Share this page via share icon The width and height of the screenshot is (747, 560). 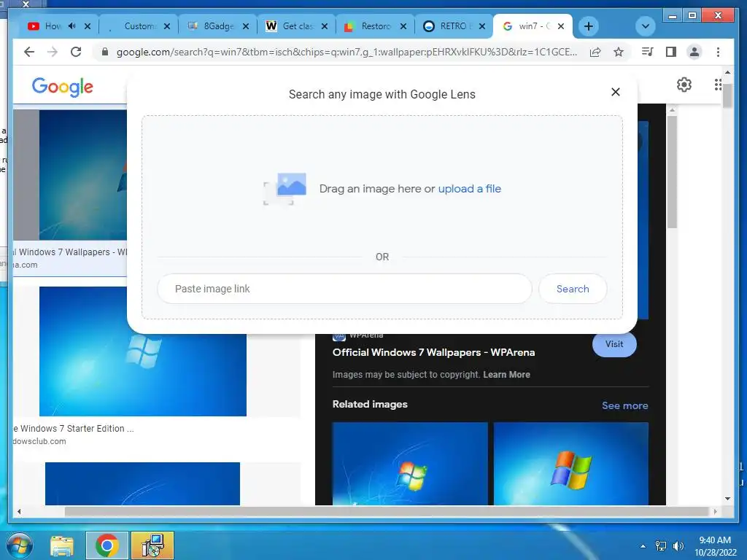tap(595, 52)
